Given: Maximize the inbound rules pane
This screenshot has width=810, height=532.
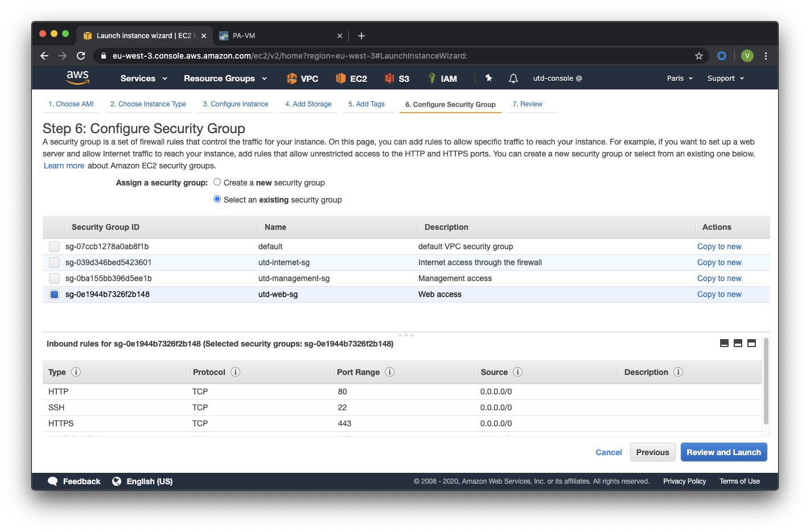Looking at the screenshot, I should (x=751, y=343).
